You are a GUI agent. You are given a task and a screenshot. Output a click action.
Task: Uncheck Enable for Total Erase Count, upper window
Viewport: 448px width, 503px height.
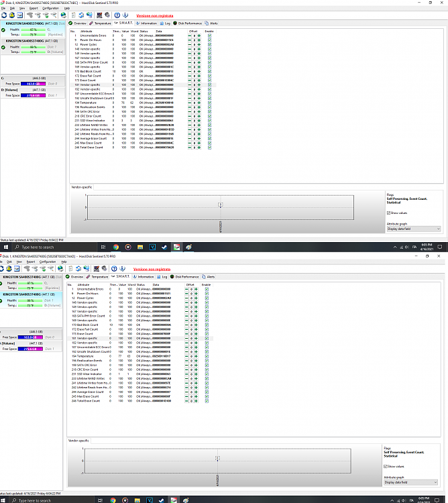(209, 148)
